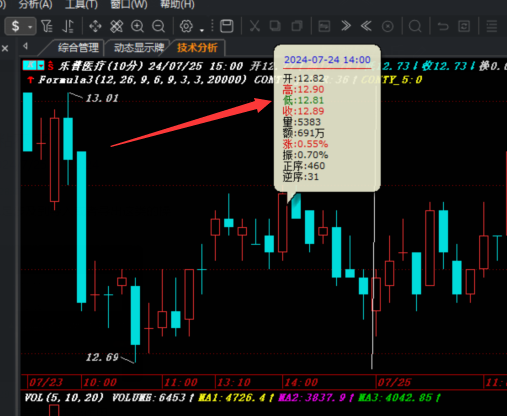
Task: Click the list lines icon at toolbar end
Action: tap(492, 26)
